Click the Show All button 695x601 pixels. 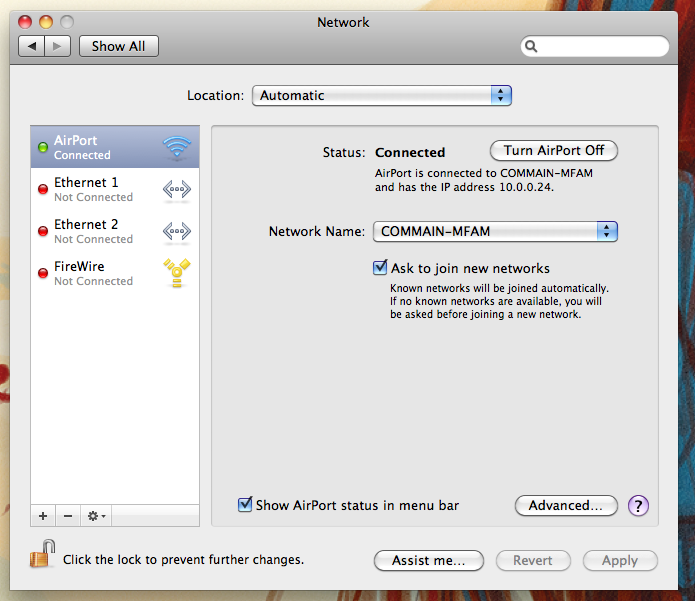pos(118,46)
